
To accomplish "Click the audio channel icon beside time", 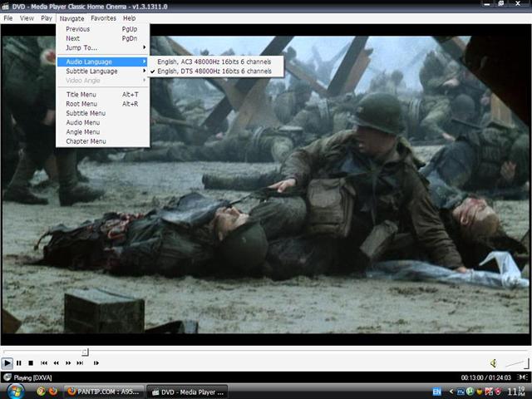I will click(523, 377).
